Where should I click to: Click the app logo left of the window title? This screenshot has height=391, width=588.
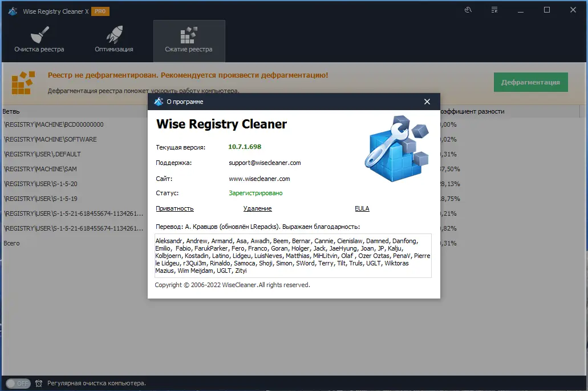point(11,10)
